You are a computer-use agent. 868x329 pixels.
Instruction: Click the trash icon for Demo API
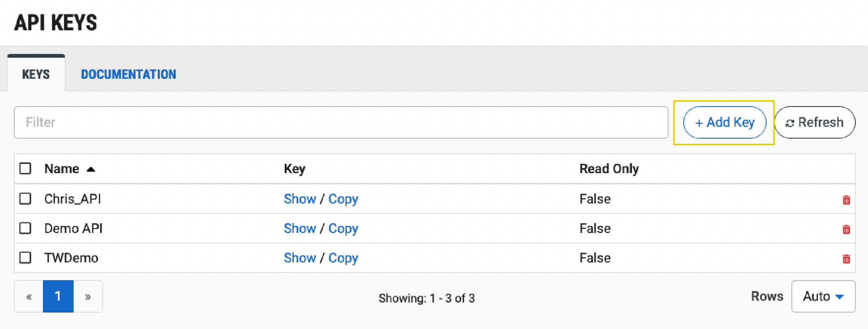[x=846, y=229]
